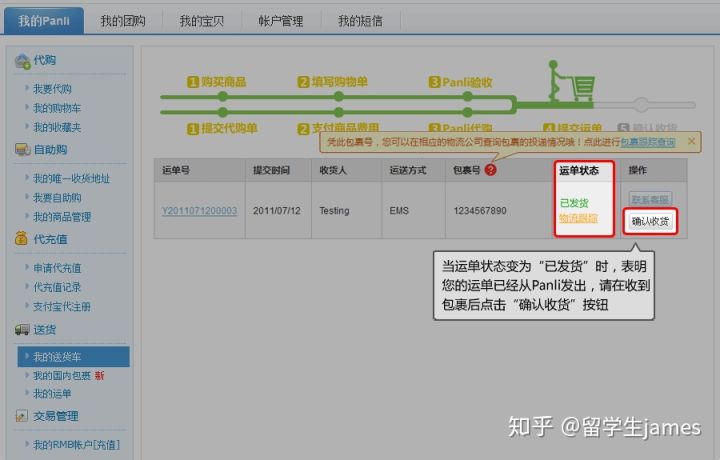Open 支付宝代注册 in the sidebar
Screen dimensions: 720x460
pyautogui.click(x=62, y=306)
